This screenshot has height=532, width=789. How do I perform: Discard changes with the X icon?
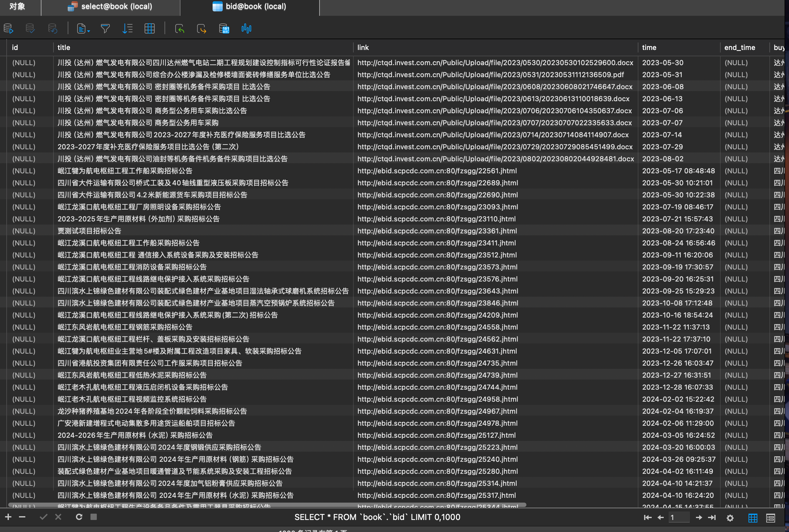coord(59,517)
